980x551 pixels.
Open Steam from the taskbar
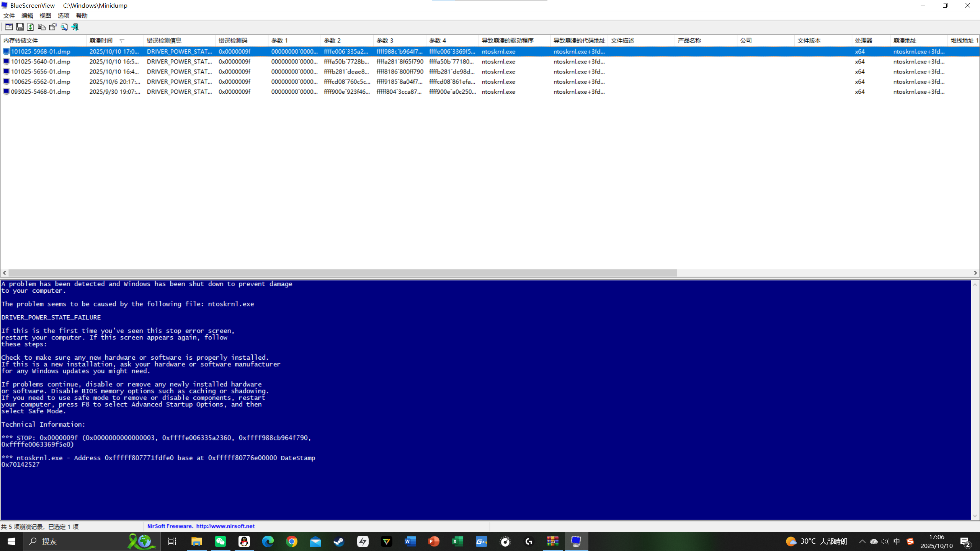339,541
